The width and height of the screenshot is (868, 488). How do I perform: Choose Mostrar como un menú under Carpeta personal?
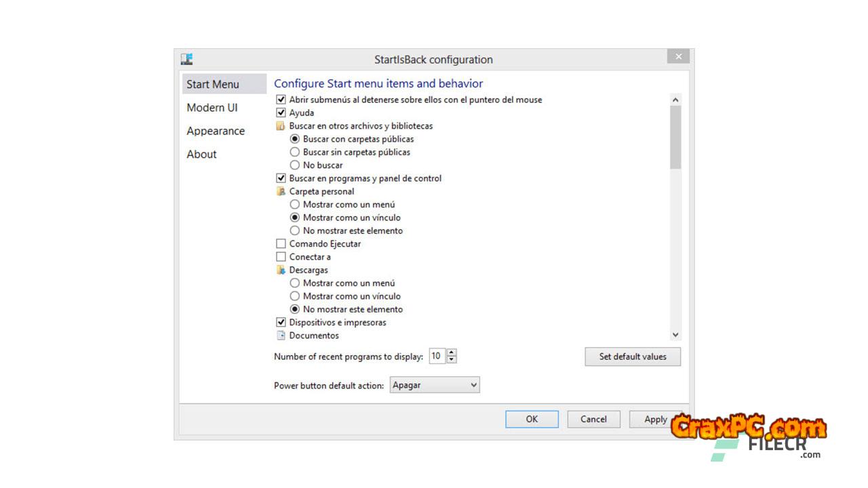click(295, 205)
